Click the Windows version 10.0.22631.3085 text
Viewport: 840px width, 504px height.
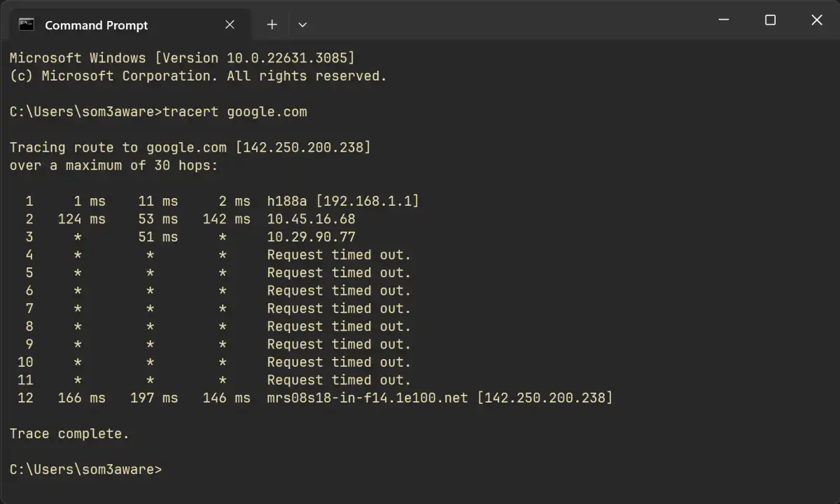click(x=287, y=58)
